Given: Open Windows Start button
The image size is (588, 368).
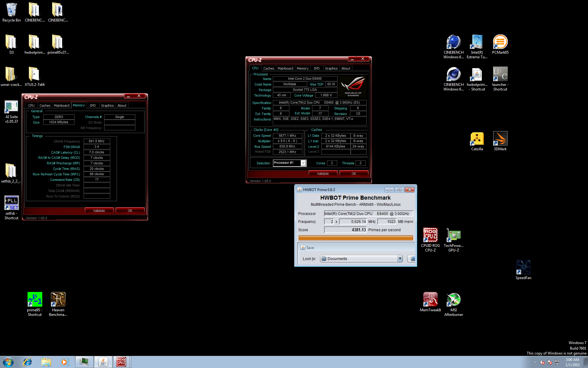Looking at the screenshot, I should 8,362.
